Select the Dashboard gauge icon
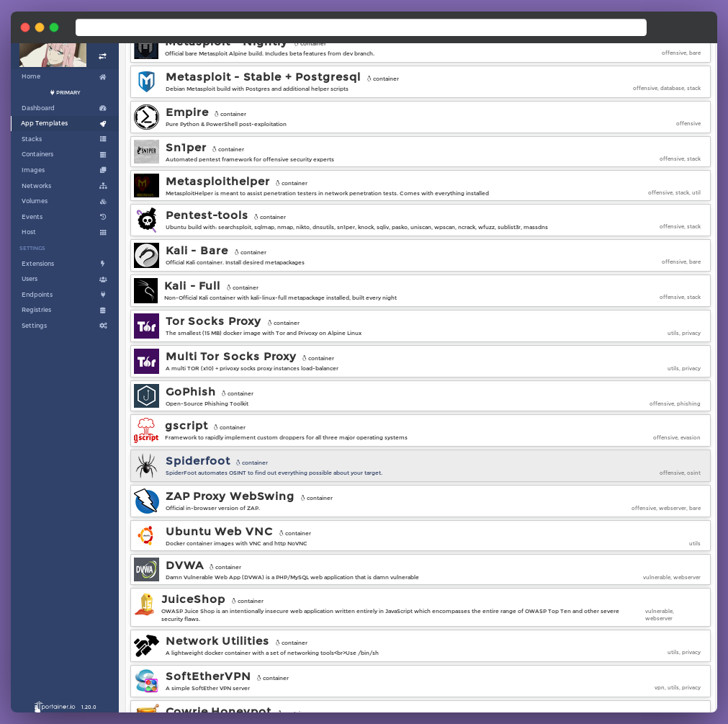 tap(103, 107)
